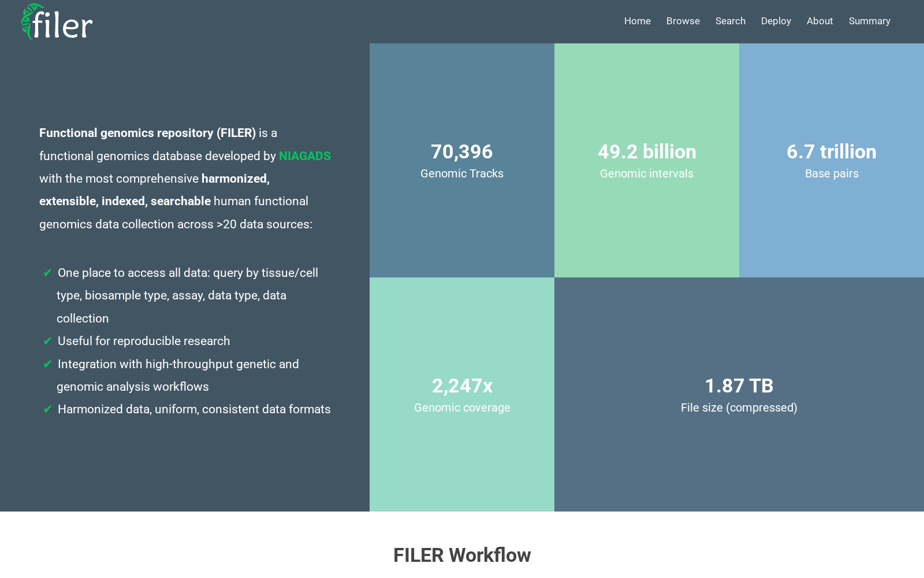Click 'Integration with high-throughput genetic and' line

tap(178, 364)
